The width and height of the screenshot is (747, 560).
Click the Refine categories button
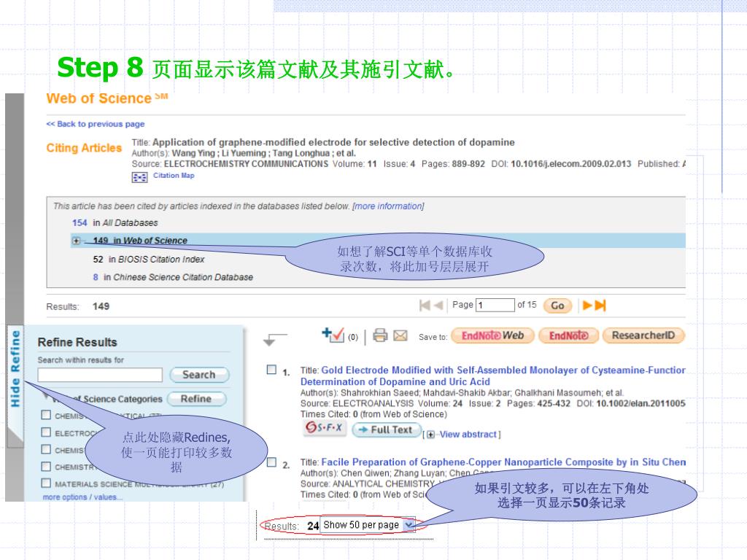196,399
